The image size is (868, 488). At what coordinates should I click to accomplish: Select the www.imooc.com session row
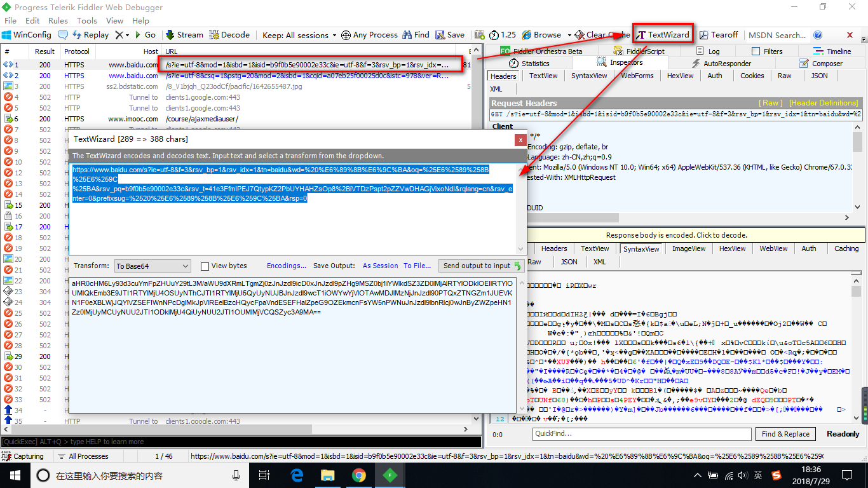click(x=236, y=119)
